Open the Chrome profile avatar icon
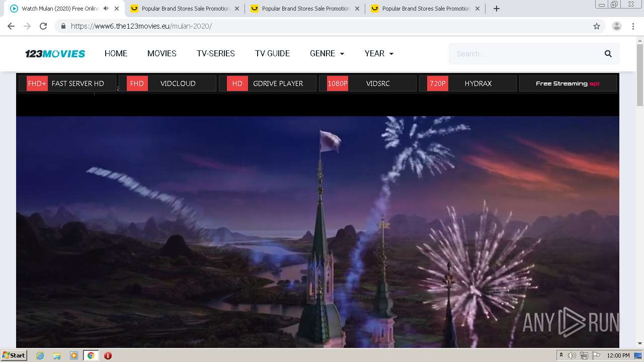Screen dimensions: 644x362 click(x=616, y=26)
